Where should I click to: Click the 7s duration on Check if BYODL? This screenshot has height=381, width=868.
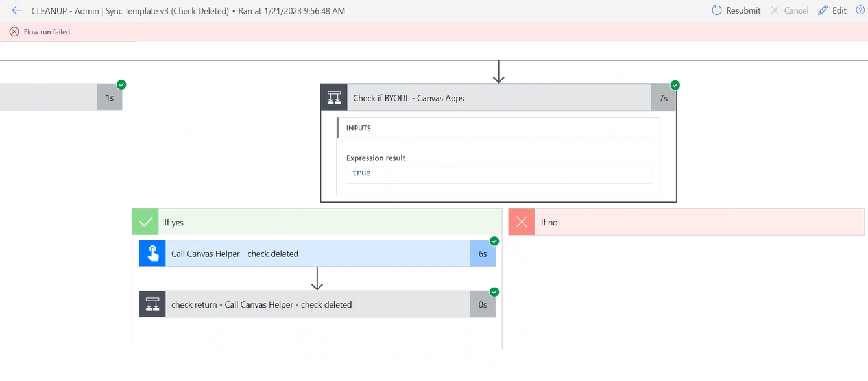663,98
